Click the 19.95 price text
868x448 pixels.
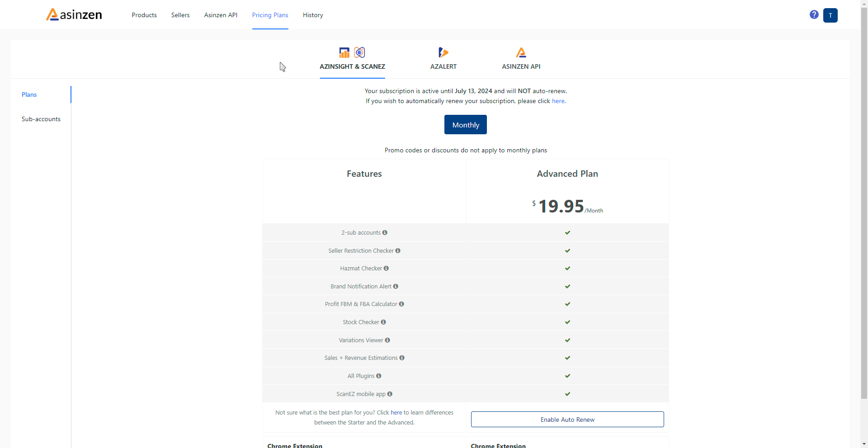point(561,206)
